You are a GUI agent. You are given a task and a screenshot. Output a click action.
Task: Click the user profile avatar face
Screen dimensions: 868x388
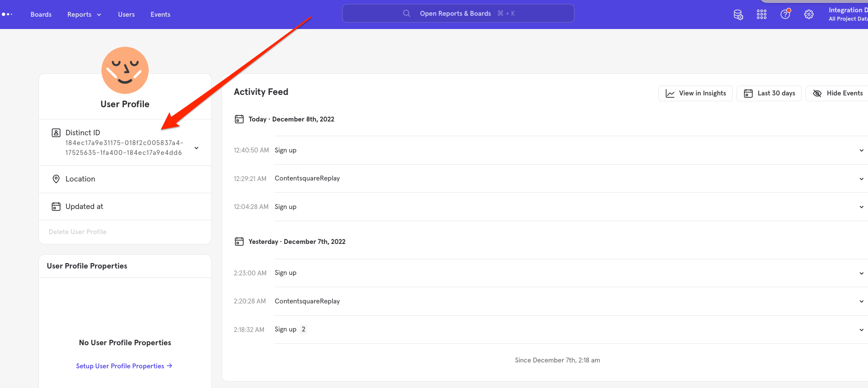(x=125, y=70)
